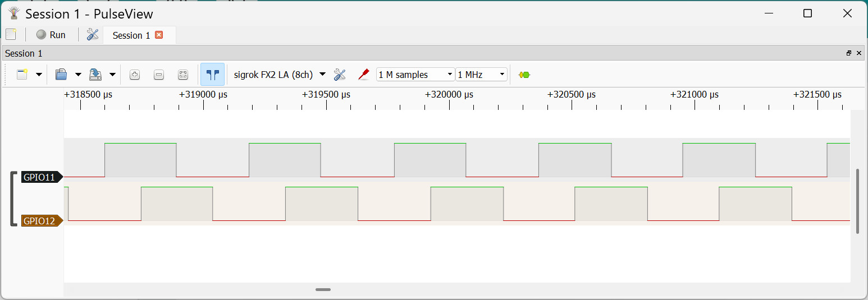The height and width of the screenshot is (300, 868).
Task: Click the channel group bracket handle
Action: (13, 199)
